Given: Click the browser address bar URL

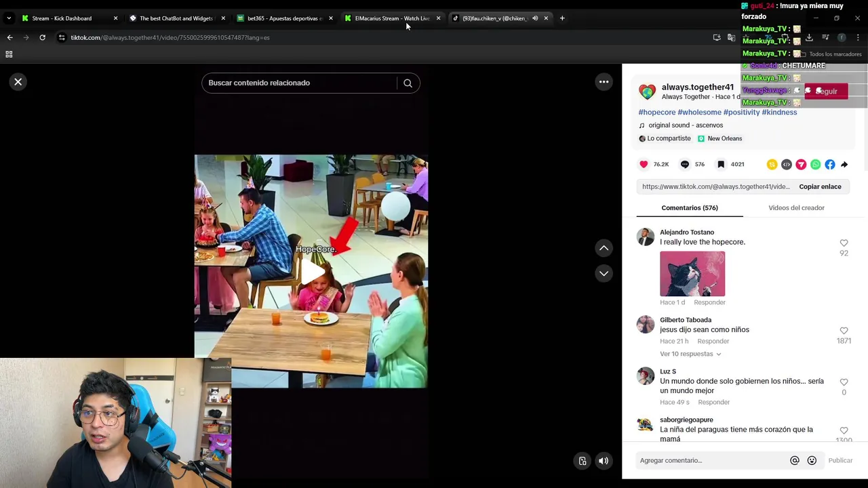Looking at the screenshot, I should point(170,37).
